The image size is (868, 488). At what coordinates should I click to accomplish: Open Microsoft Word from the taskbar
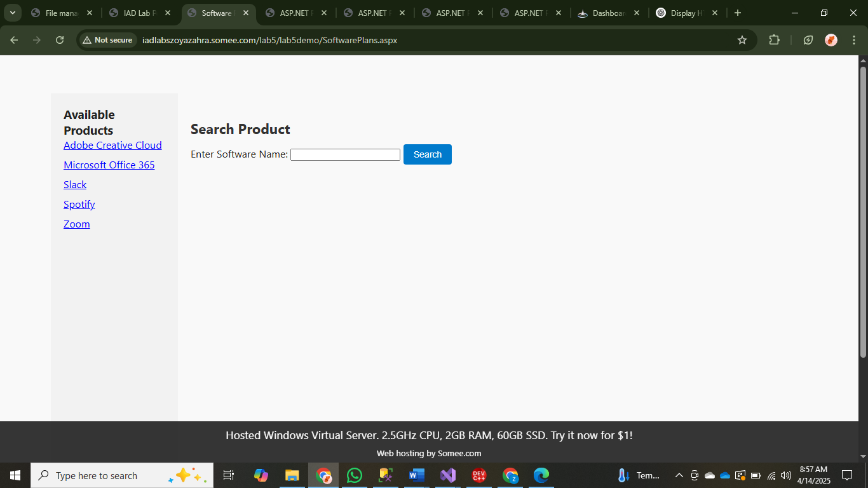[x=417, y=475]
